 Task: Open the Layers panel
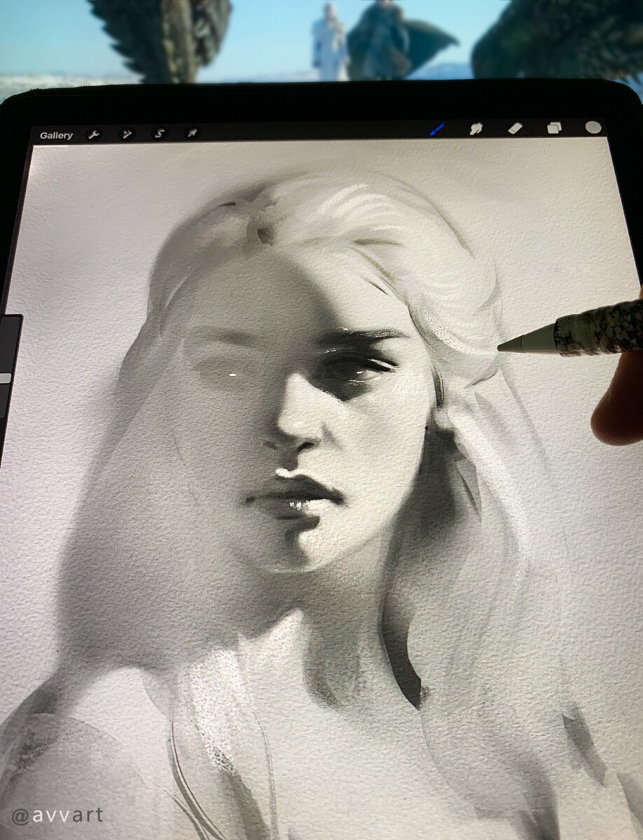(555, 127)
